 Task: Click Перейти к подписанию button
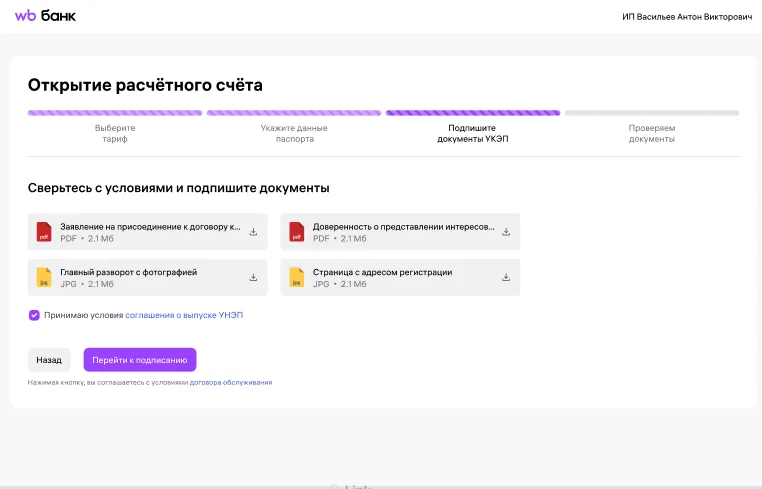click(x=140, y=360)
